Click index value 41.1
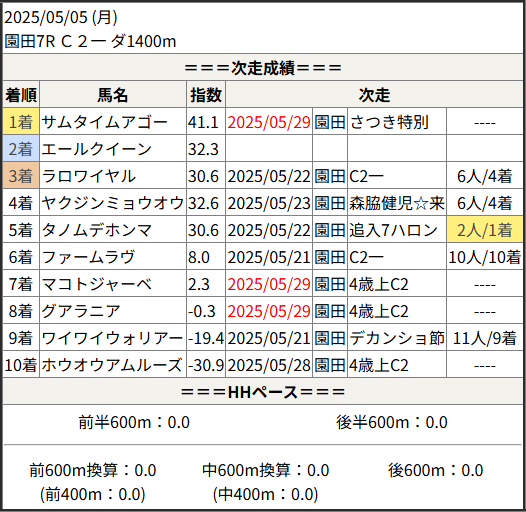 point(203,122)
